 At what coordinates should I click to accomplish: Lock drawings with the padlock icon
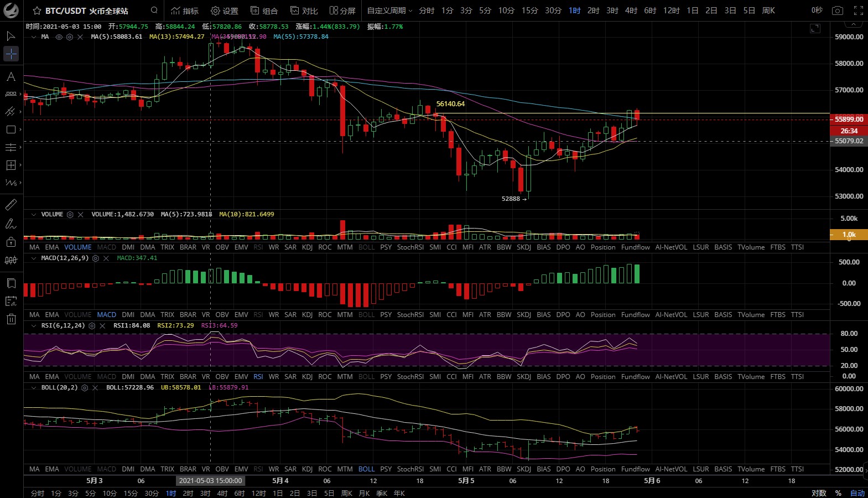[11, 242]
